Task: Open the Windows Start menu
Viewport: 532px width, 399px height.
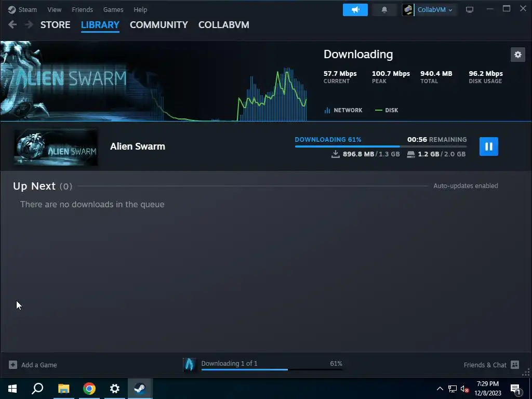Action: 12,389
